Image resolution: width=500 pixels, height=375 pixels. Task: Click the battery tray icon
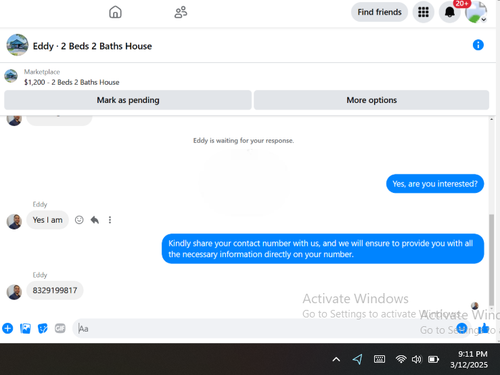433,359
